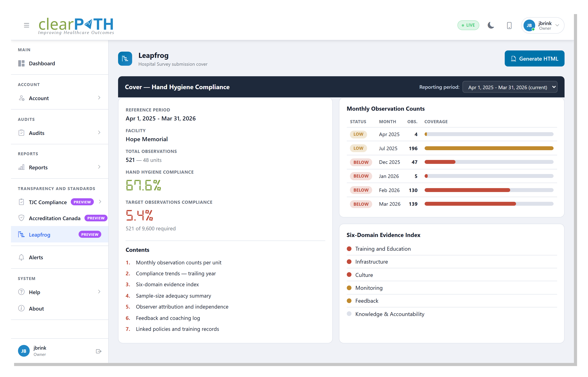The width and height of the screenshot is (588, 377).
Task: Click the Feedback domain row
Action: tap(452, 301)
